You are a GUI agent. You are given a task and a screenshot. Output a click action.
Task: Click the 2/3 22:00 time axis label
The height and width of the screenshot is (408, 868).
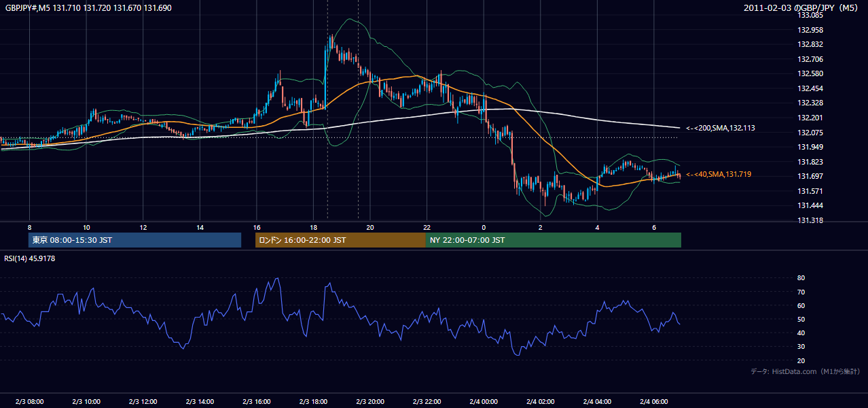pos(427,402)
